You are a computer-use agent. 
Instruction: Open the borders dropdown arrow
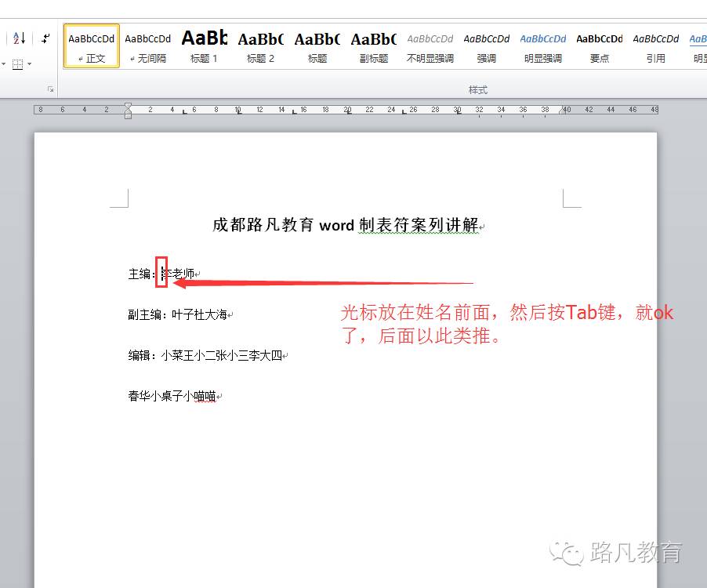pos(30,64)
